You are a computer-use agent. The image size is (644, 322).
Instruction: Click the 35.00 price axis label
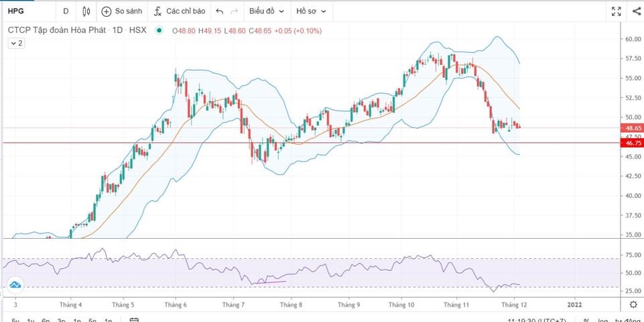[633, 235]
